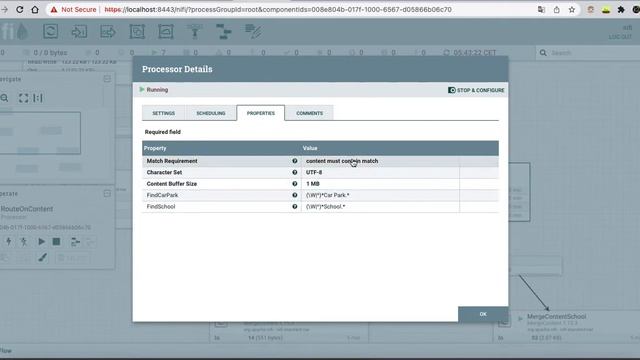Click the Change color paintbrush icon
This screenshot has height=360, width=640.
click(42, 258)
